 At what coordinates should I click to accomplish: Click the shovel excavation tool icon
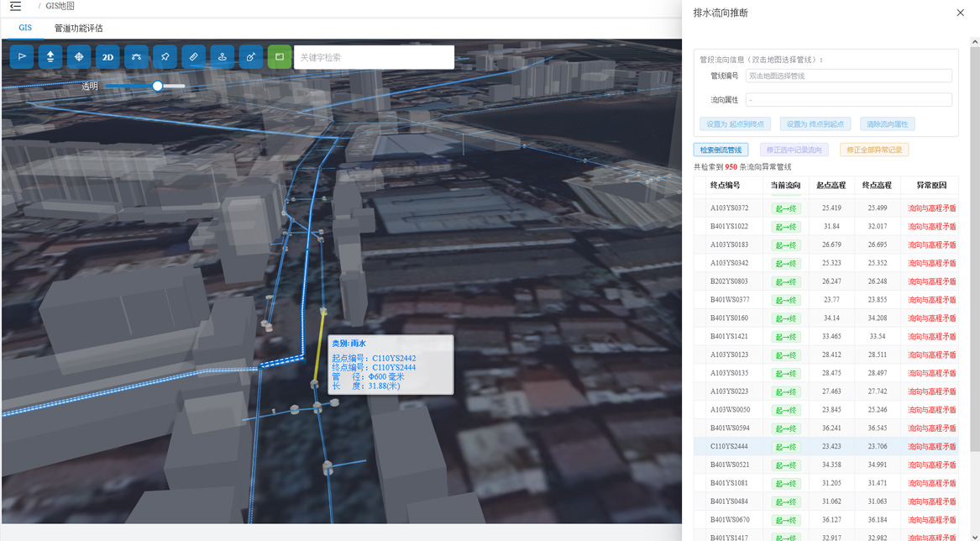pos(250,57)
